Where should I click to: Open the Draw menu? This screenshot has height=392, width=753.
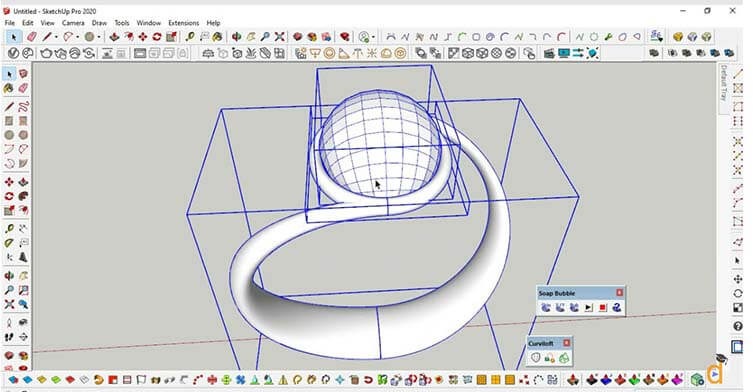(99, 23)
